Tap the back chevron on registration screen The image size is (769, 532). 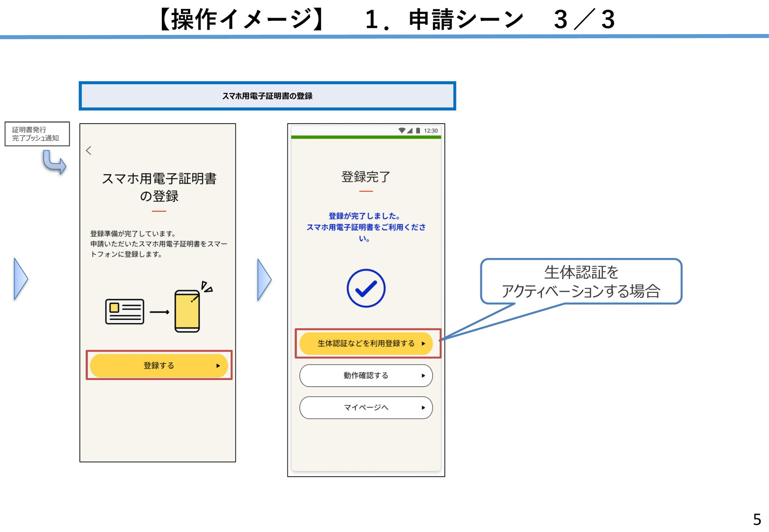89,151
